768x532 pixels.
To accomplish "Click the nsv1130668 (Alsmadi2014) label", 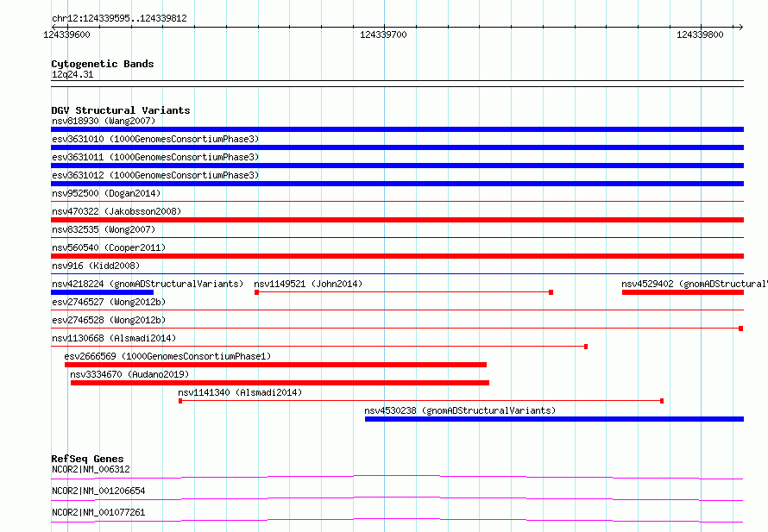I will pyautogui.click(x=114, y=338).
